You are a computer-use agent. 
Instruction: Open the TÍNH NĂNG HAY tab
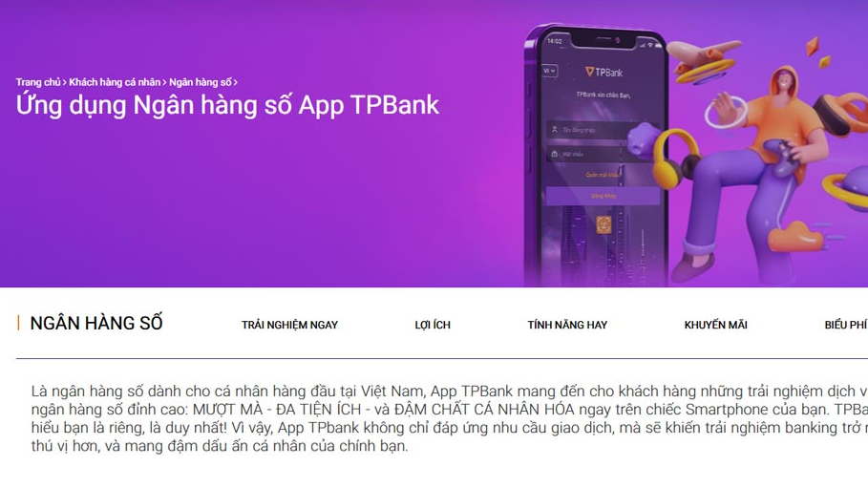tap(567, 325)
